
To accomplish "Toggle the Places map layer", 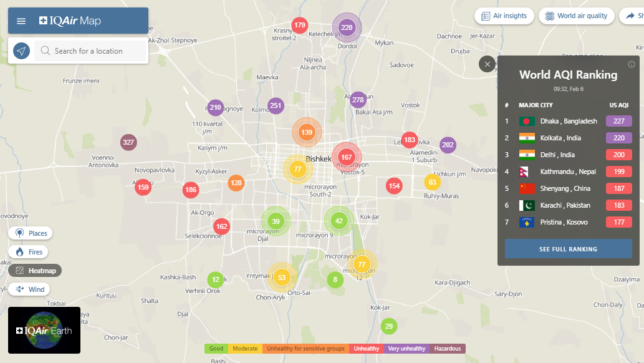I will coord(31,233).
